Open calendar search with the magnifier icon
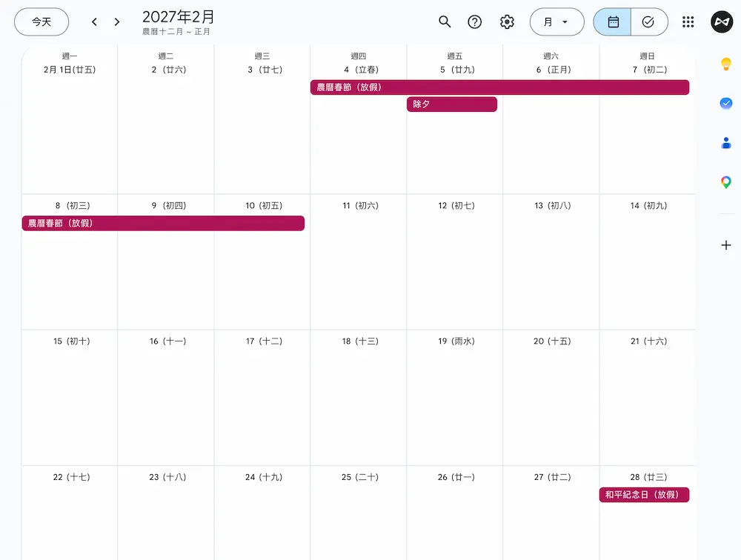 (x=444, y=21)
